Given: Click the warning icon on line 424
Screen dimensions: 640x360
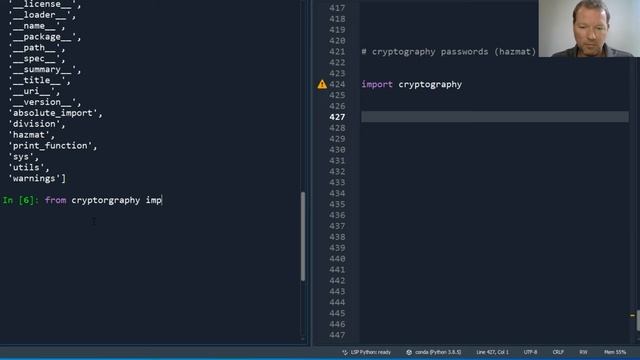Looking at the screenshot, I should pos(322,84).
